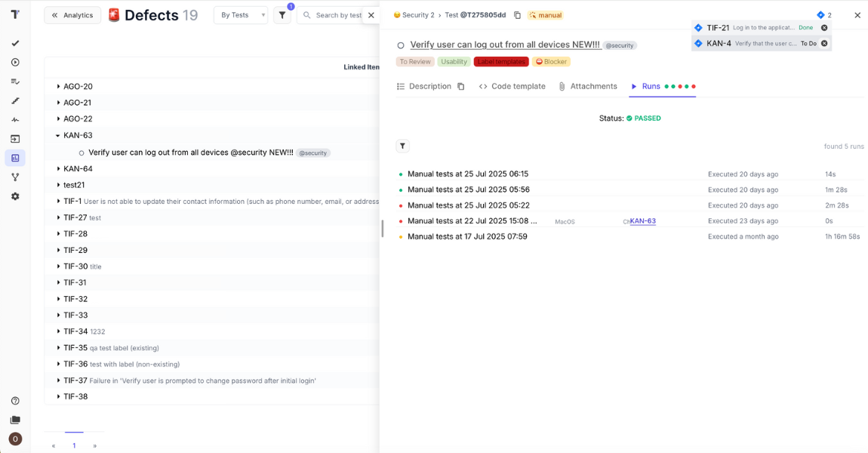Click the filter funnel icon above the runs list

coord(402,146)
